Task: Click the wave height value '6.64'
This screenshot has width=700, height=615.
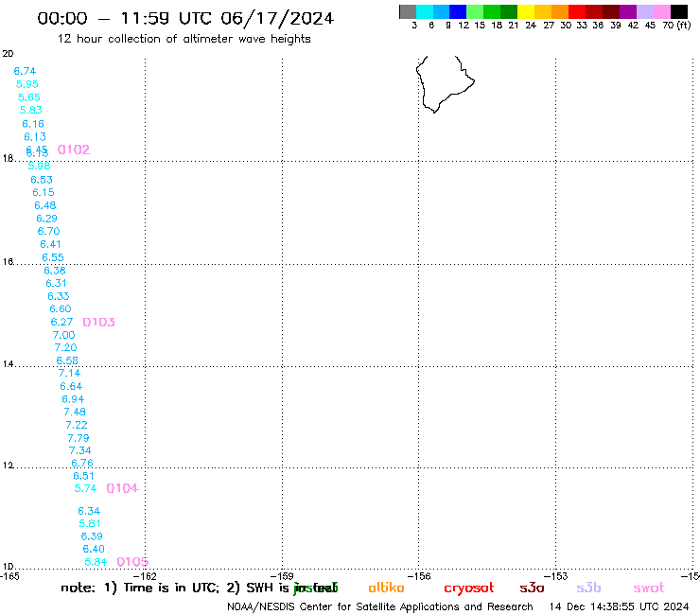Action: point(71,386)
